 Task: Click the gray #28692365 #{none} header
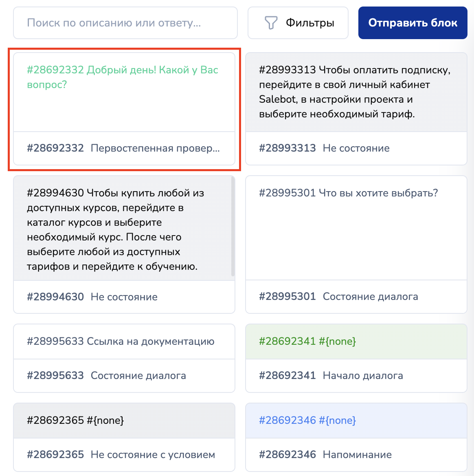pyautogui.click(x=75, y=421)
